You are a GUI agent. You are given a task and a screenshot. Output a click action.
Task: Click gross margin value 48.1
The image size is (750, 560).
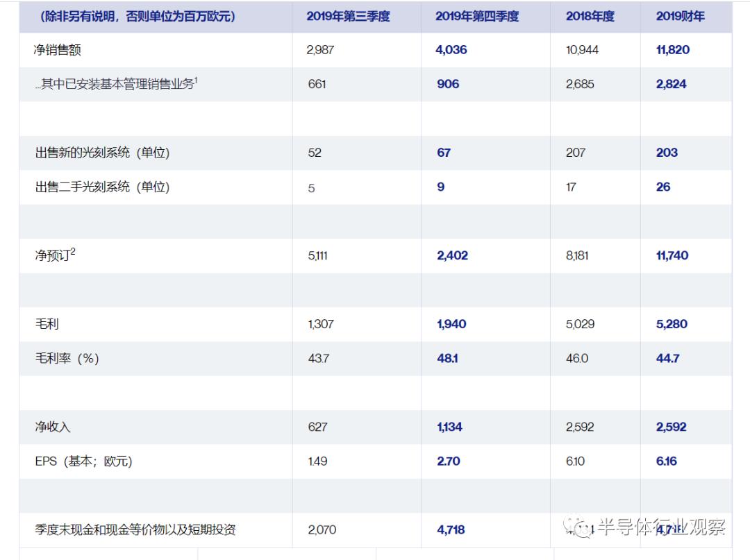pos(447,358)
